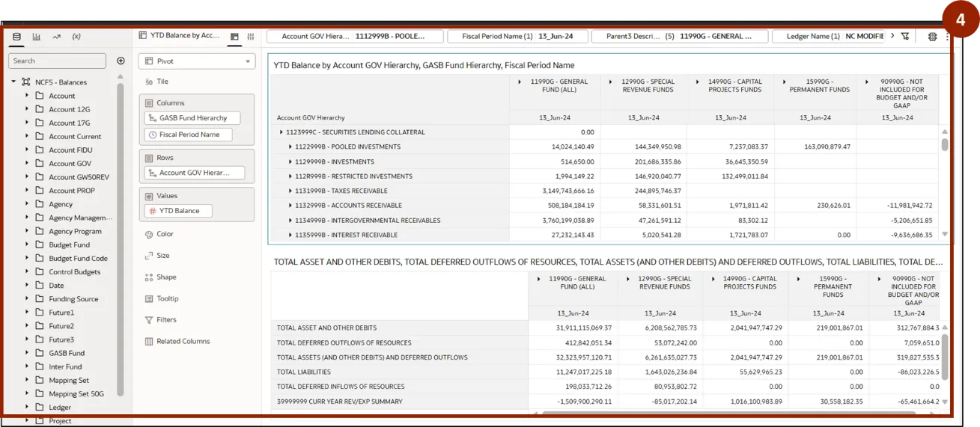This screenshot has width=980, height=427.
Task: Open the Data panel database icon
Action: (x=16, y=37)
